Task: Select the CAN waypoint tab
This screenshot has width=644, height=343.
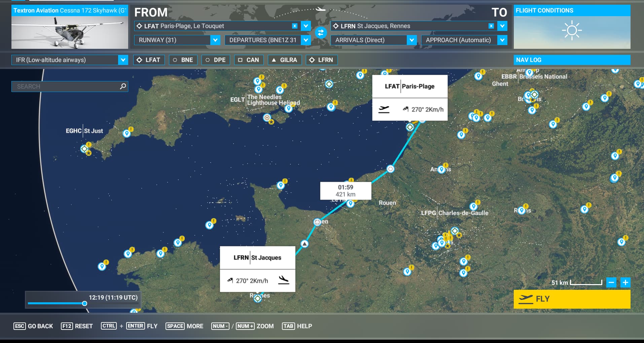Action: point(248,60)
